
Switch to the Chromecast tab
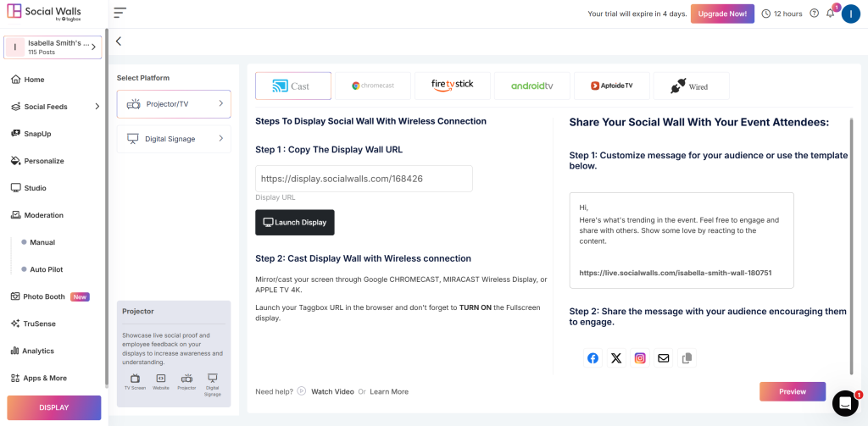pyautogui.click(x=372, y=86)
